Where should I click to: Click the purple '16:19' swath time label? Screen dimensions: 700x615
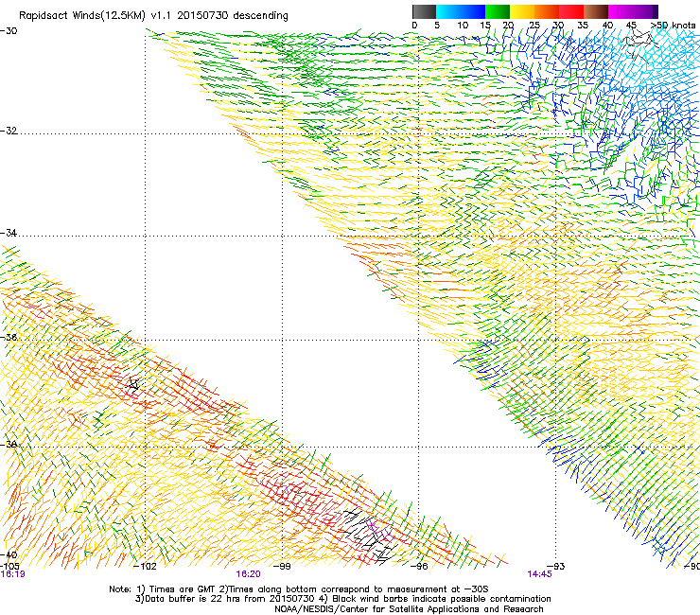pyautogui.click(x=12, y=574)
